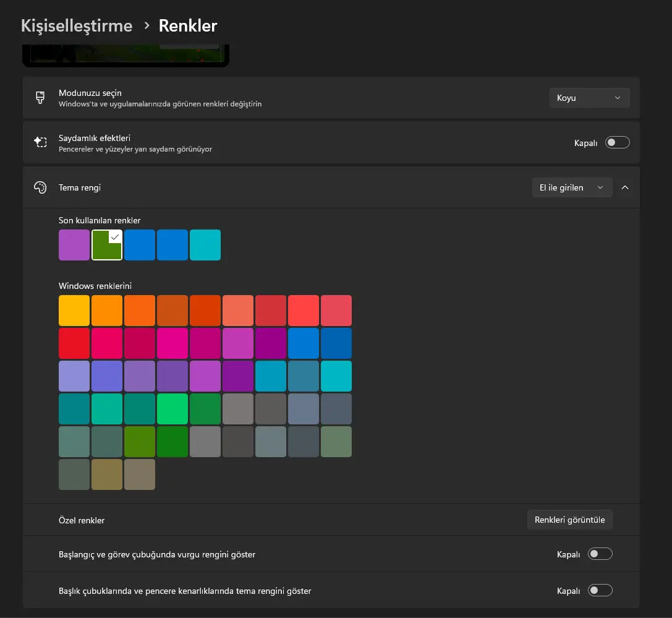
Task: Click the palette icon beside Tema rengi
Action: point(40,187)
